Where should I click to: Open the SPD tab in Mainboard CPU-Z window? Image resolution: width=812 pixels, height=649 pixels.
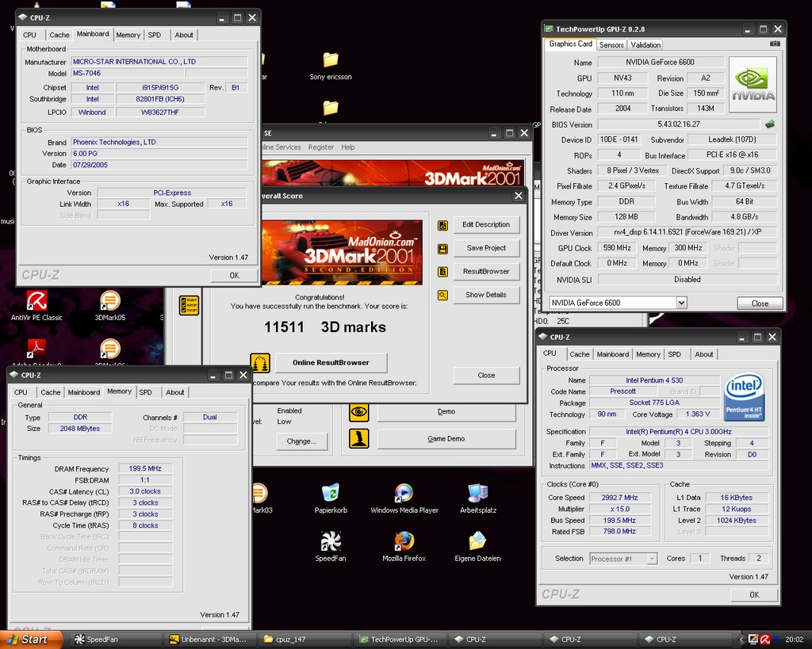coord(155,35)
